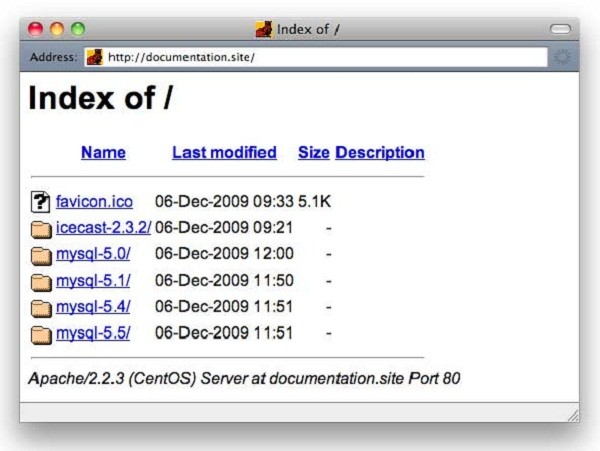Minimize the window with the yellow button
The width and height of the screenshot is (600, 451).
57,29
